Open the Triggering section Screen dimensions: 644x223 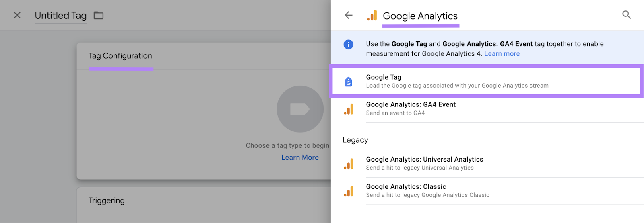coord(107,200)
